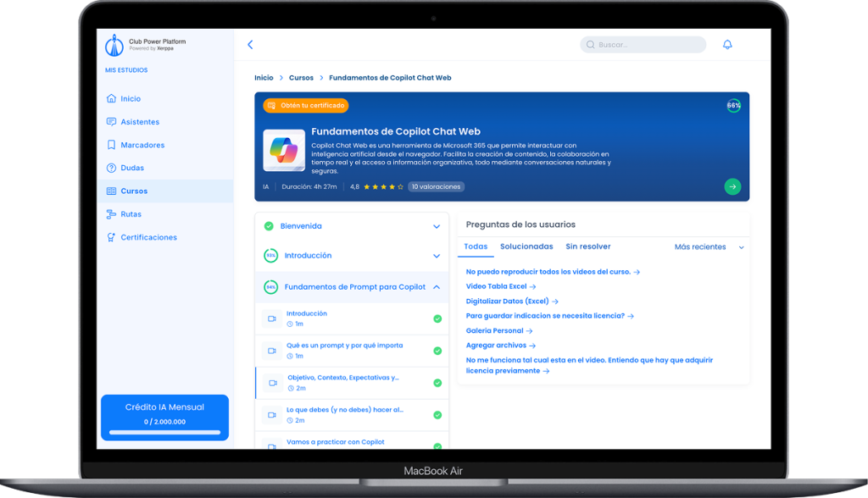Toggle completion check for Introducción 1m lesson

tap(437, 319)
